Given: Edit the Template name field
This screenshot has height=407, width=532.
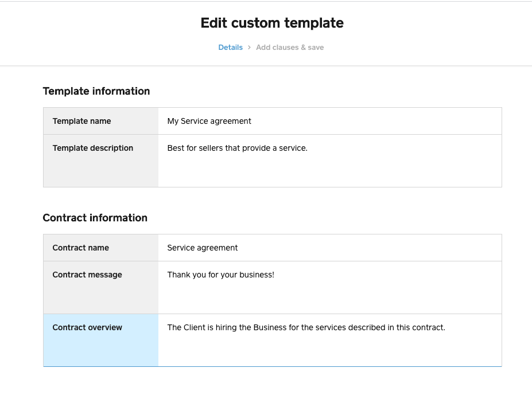Looking at the screenshot, I should point(329,121).
